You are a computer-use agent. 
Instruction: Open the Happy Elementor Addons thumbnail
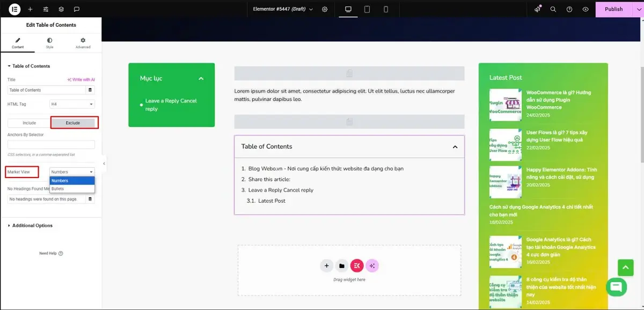[x=505, y=182]
